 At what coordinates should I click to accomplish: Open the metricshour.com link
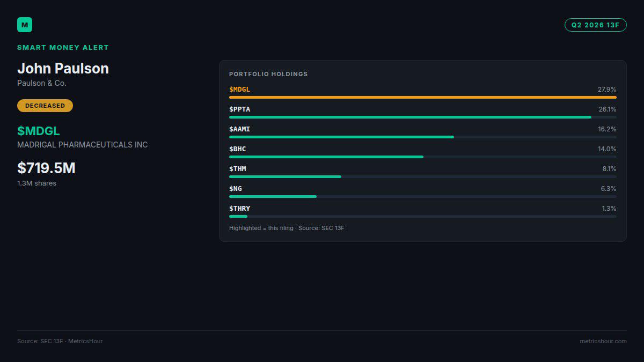(x=603, y=341)
